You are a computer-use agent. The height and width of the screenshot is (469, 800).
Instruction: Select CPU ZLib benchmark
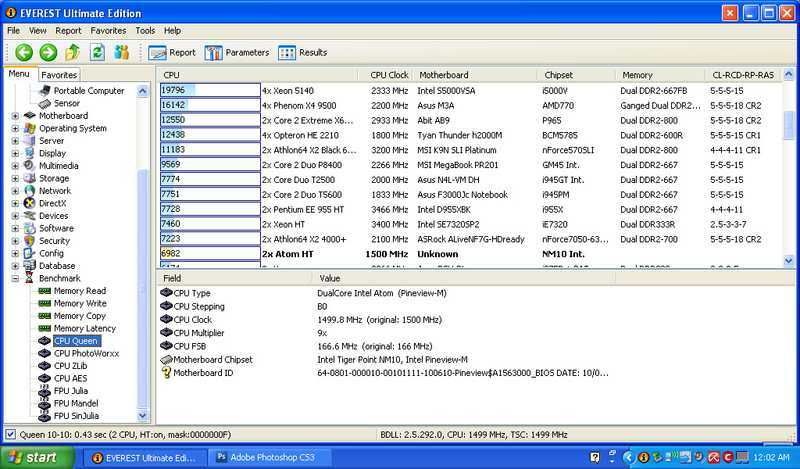click(x=70, y=366)
